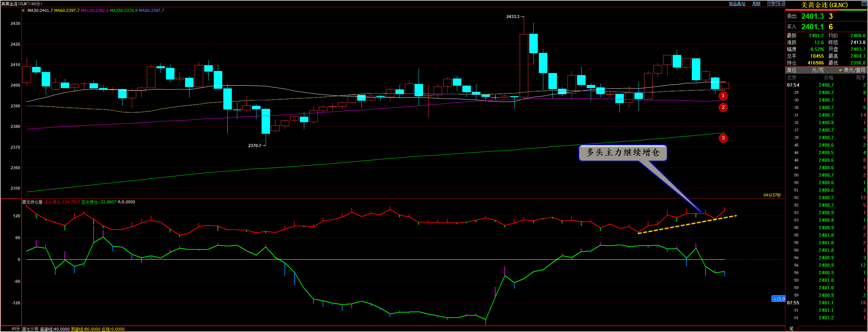The height and width of the screenshot is (332, 868).
Task: Click the 多头主力继续增仓 annotation callout
Action: pos(622,153)
